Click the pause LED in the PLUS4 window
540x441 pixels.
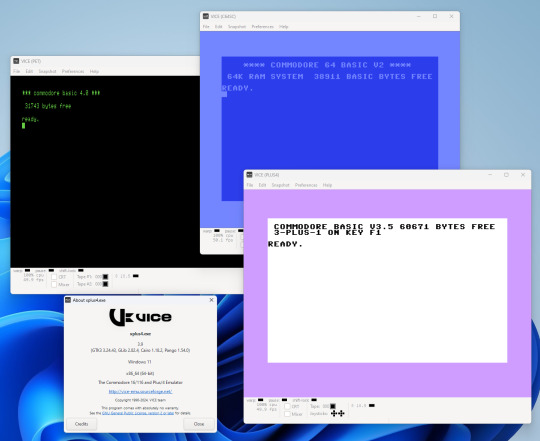click(x=284, y=400)
